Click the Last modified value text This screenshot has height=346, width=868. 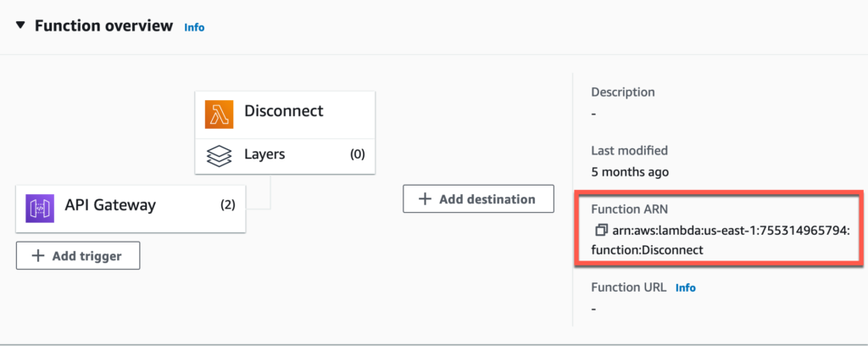(x=630, y=172)
